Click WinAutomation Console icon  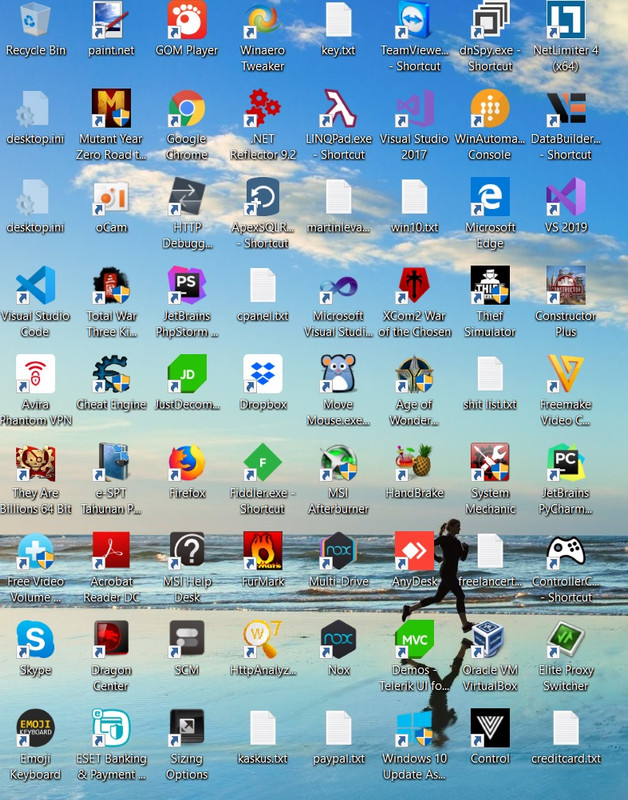(490, 108)
